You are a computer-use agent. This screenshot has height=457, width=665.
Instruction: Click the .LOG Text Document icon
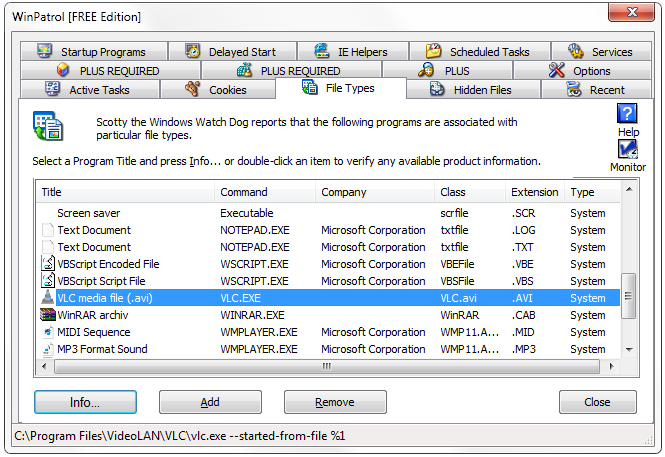click(x=48, y=230)
